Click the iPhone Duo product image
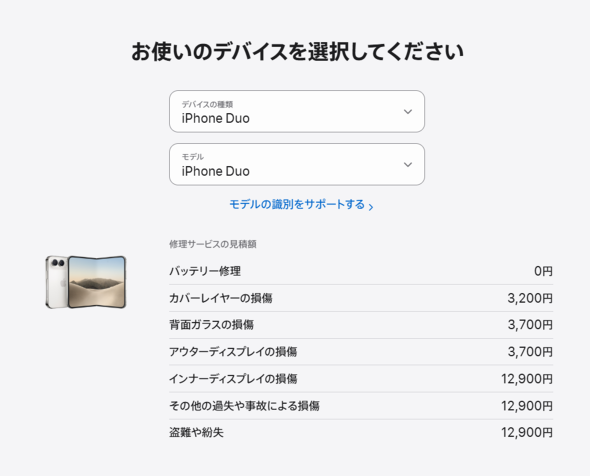The width and height of the screenshot is (590, 476). click(86, 282)
